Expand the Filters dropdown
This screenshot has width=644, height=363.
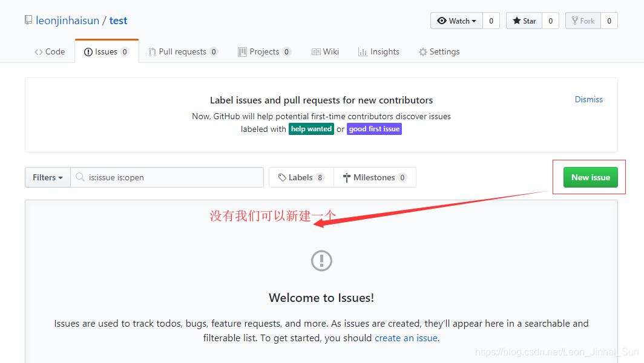(48, 177)
